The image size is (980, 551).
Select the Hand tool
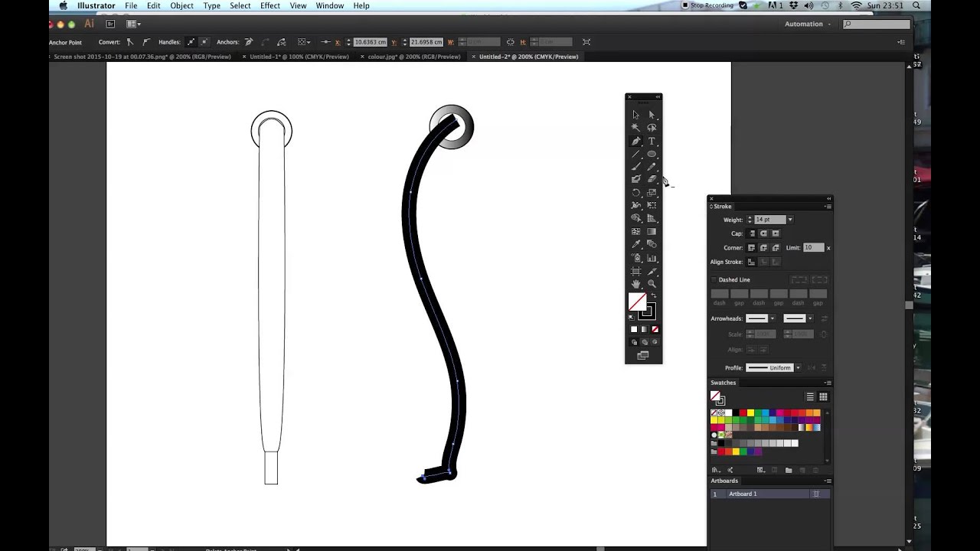(x=635, y=284)
